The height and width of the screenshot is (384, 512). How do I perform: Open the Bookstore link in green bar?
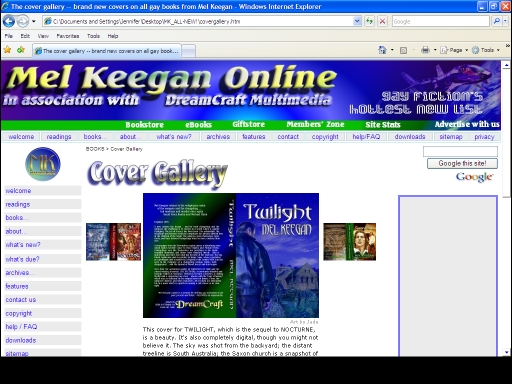[144, 125]
